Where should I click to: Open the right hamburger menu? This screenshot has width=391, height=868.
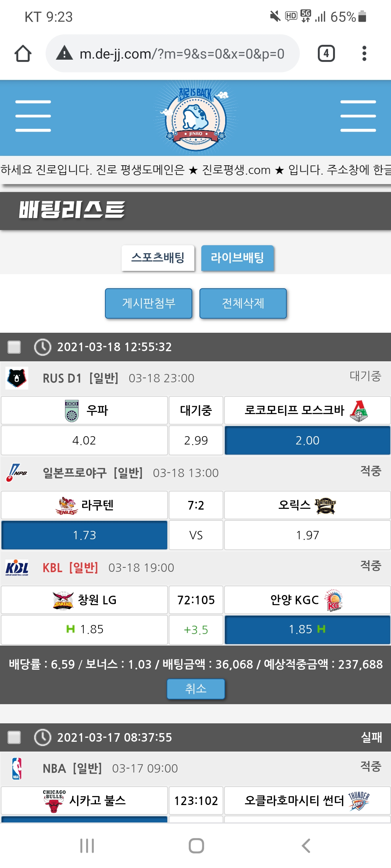358,116
